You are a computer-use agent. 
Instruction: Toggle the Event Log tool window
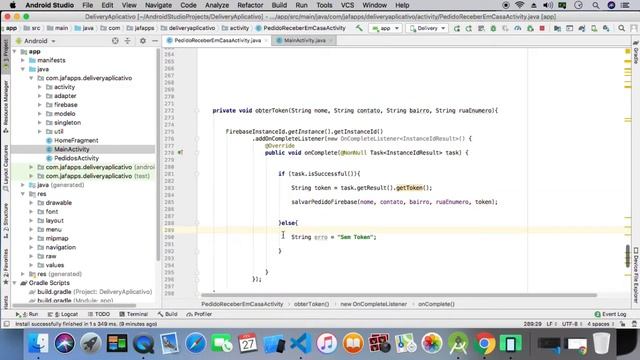(x=610, y=314)
